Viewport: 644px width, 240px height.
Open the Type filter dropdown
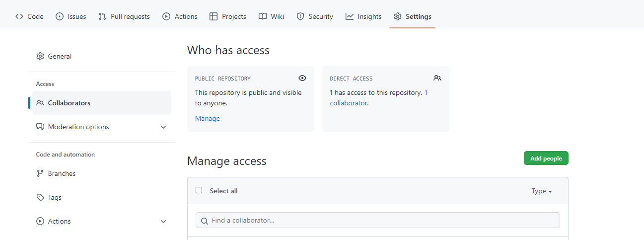[x=542, y=191]
